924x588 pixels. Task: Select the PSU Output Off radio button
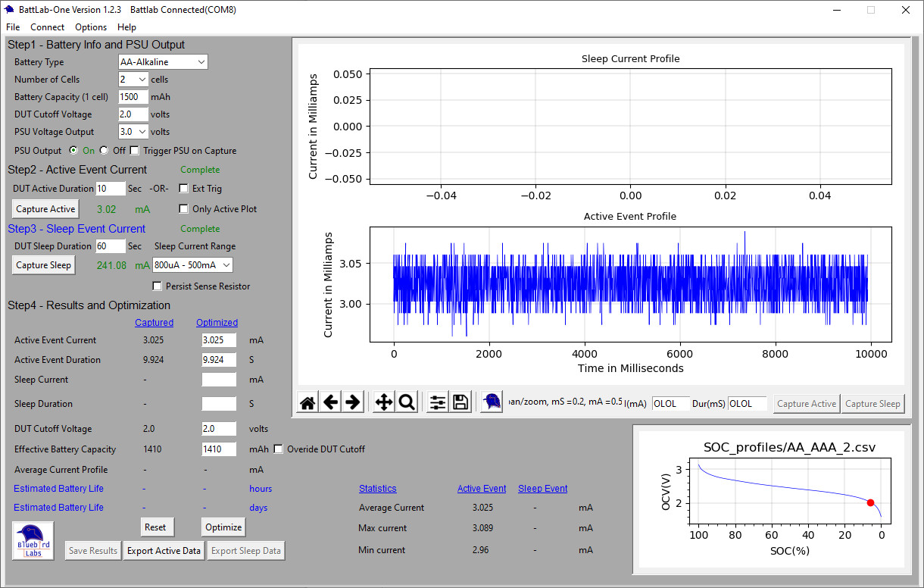pyautogui.click(x=105, y=151)
